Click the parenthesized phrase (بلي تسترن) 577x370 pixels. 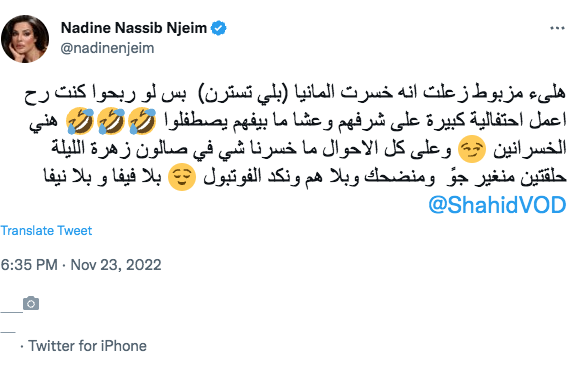[x=241, y=93]
